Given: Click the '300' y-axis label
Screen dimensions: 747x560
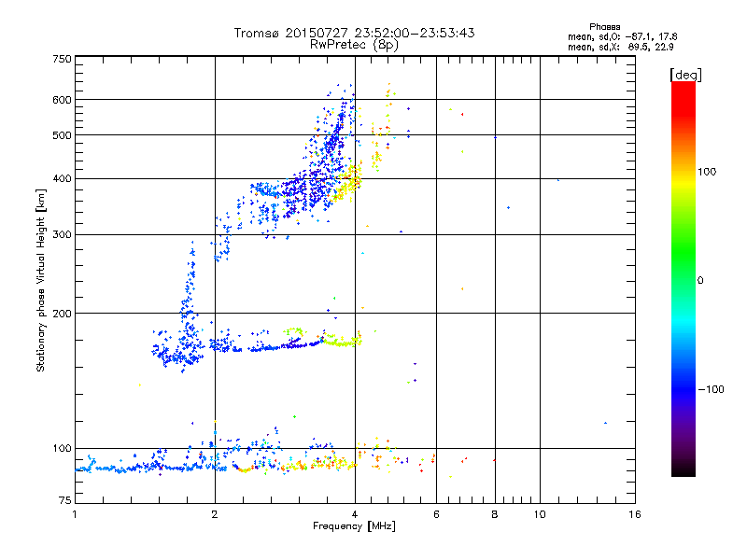Looking at the screenshot, I should [62, 235].
